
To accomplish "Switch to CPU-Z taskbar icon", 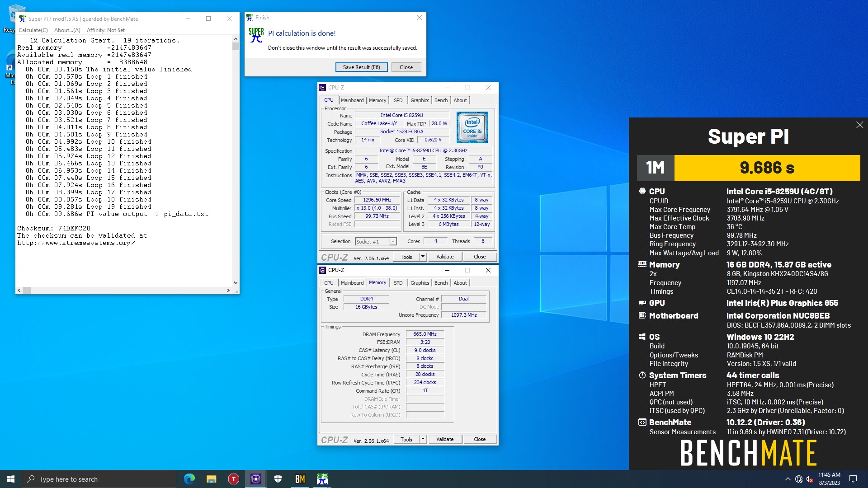I will (x=255, y=479).
